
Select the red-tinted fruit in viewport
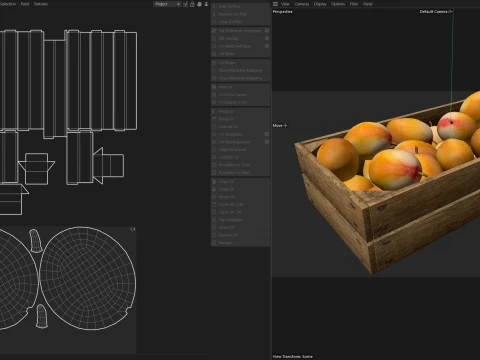(x=457, y=126)
